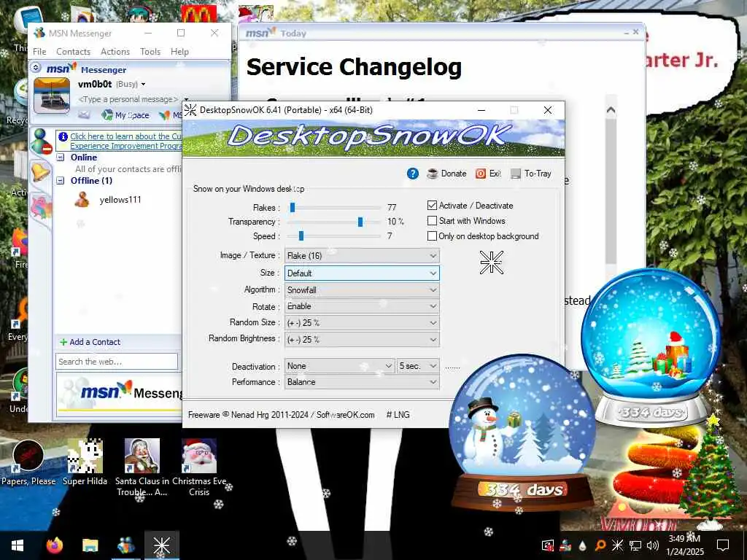Open Papers, Please desktop shortcut

coord(28,463)
